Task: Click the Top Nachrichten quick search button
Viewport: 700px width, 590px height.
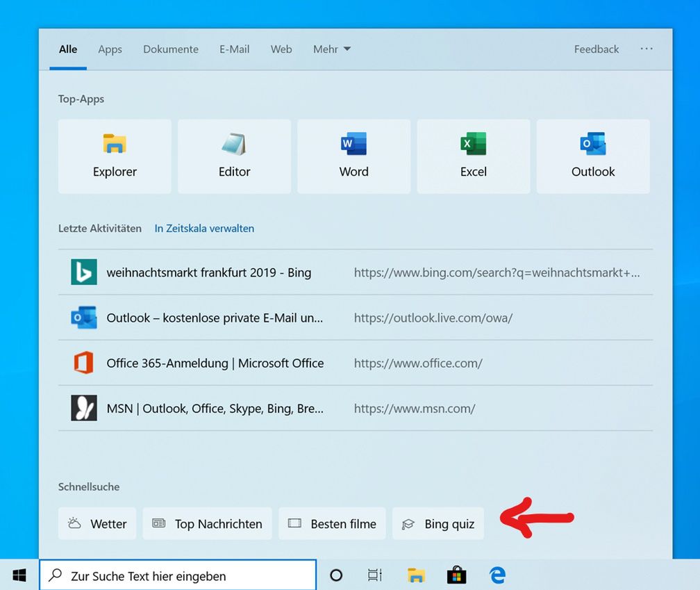Action: click(x=207, y=523)
